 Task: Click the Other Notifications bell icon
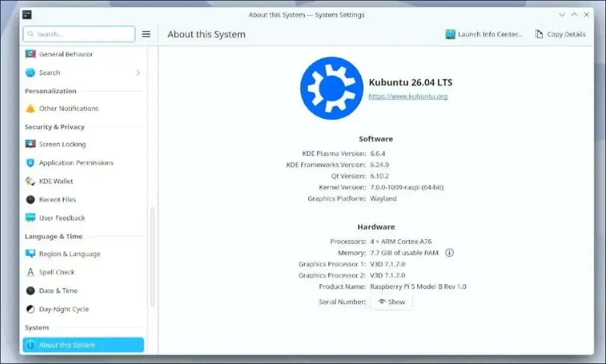pyautogui.click(x=30, y=108)
